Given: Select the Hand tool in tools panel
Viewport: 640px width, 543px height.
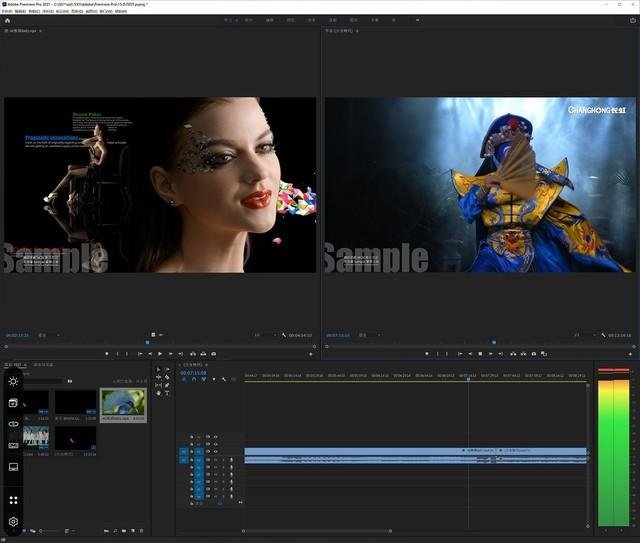Looking at the screenshot, I should pyautogui.click(x=157, y=393).
